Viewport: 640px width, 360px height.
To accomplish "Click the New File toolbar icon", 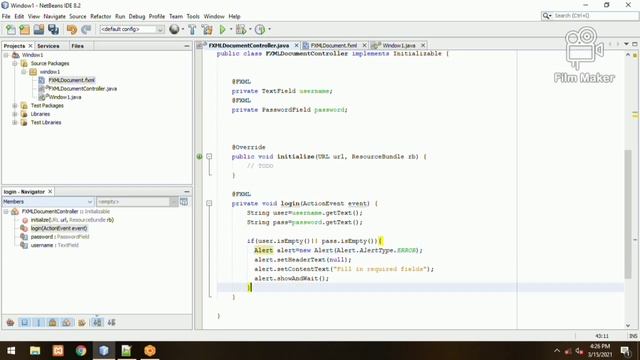I will click(11, 29).
